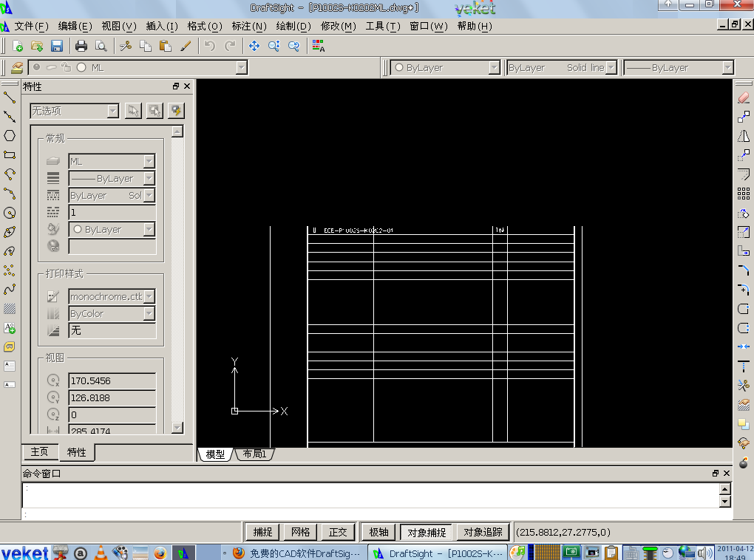The image size is (754, 560).
Task: Click the view X value 170.5456
Action: click(112, 380)
